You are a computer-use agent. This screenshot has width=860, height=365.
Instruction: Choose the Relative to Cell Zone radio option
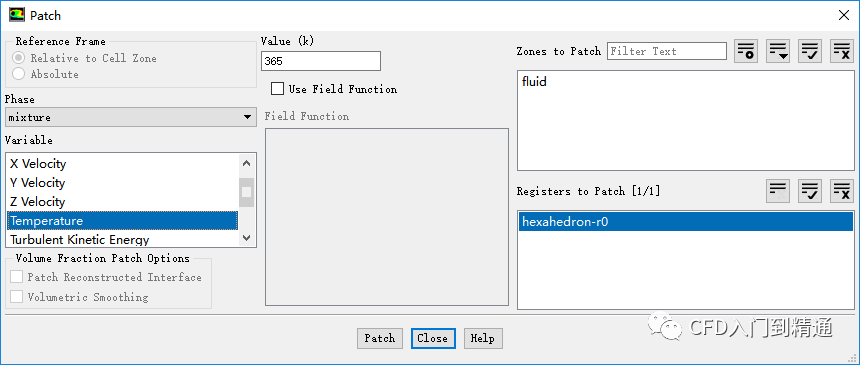pos(19,58)
